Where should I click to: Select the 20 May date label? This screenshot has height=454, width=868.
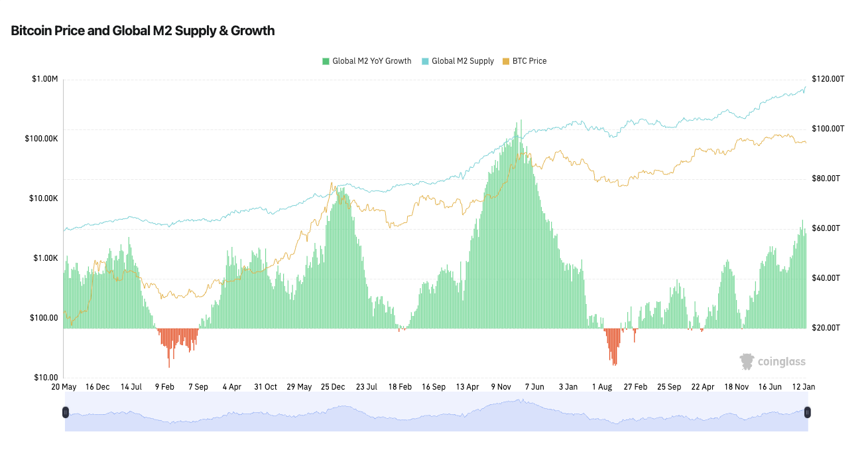point(64,386)
